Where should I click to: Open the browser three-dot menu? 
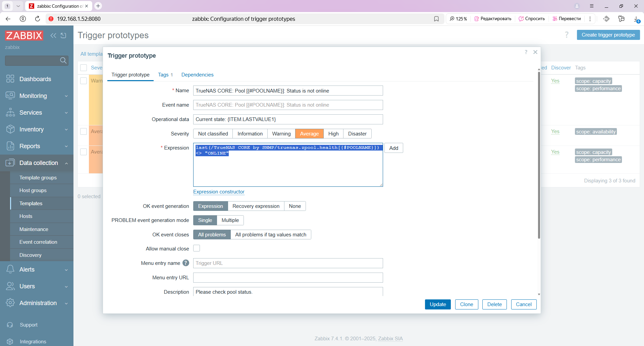coord(590,19)
